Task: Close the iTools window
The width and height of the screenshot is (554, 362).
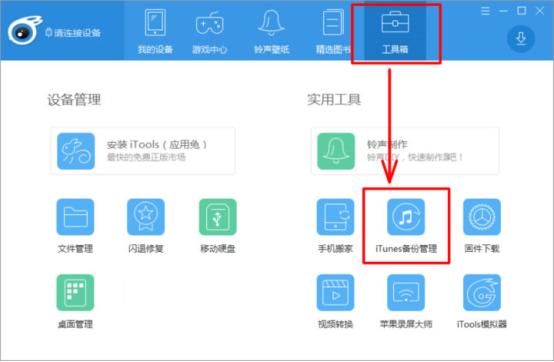Action: click(x=540, y=11)
